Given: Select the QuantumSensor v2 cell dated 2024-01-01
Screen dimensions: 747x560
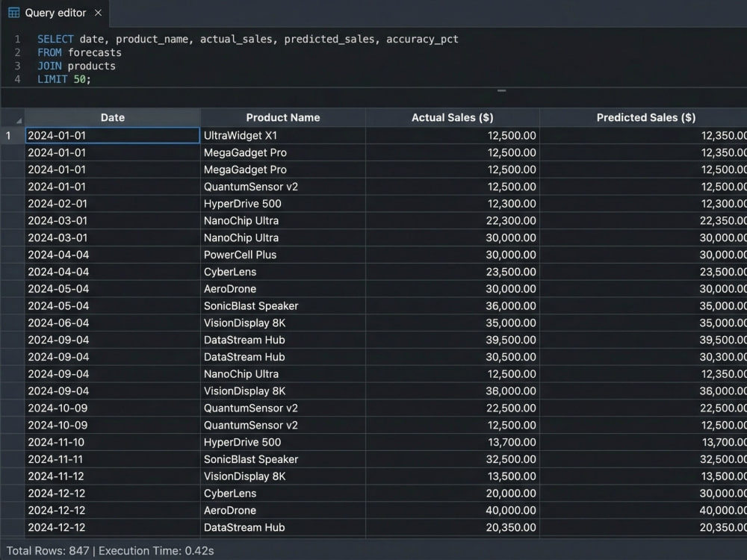Looking at the screenshot, I should coord(283,187).
